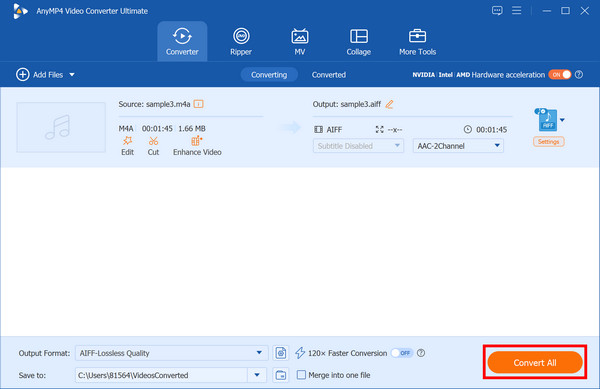The image size is (600, 389).
Task: Select the Converting list tab
Action: click(269, 75)
